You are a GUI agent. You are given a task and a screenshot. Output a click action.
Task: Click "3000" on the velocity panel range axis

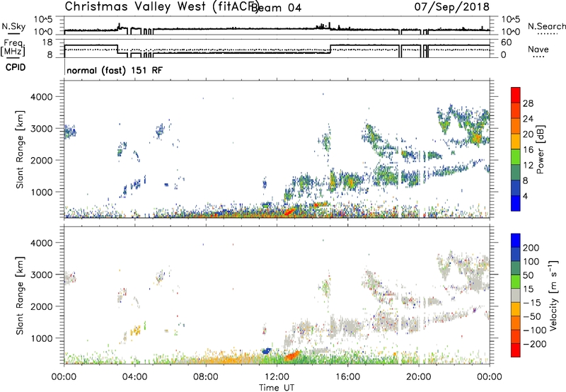pos(41,275)
